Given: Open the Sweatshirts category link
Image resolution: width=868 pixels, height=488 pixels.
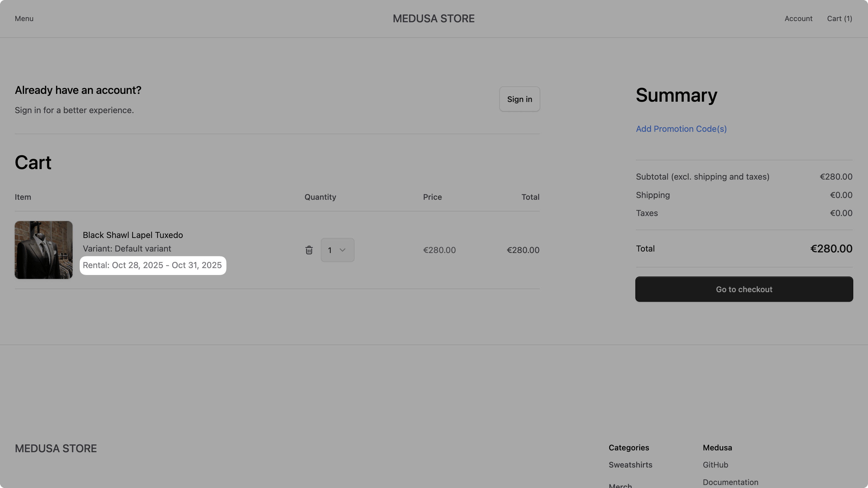Looking at the screenshot, I should coord(631,465).
